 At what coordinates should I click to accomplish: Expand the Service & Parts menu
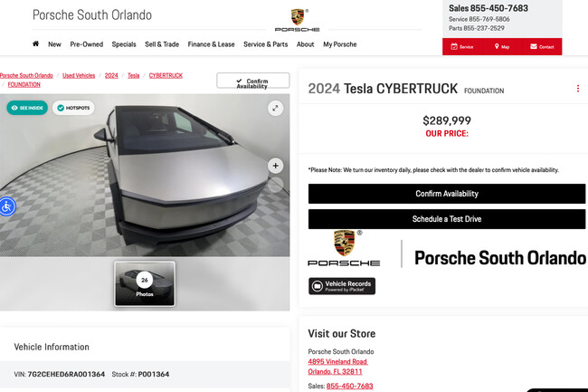[x=265, y=43]
